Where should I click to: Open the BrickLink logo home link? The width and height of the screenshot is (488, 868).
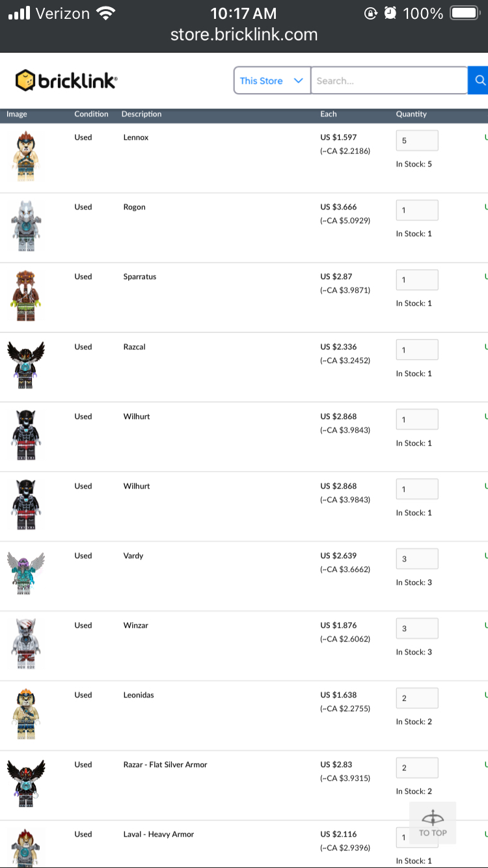pyautogui.click(x=66, y=81)
